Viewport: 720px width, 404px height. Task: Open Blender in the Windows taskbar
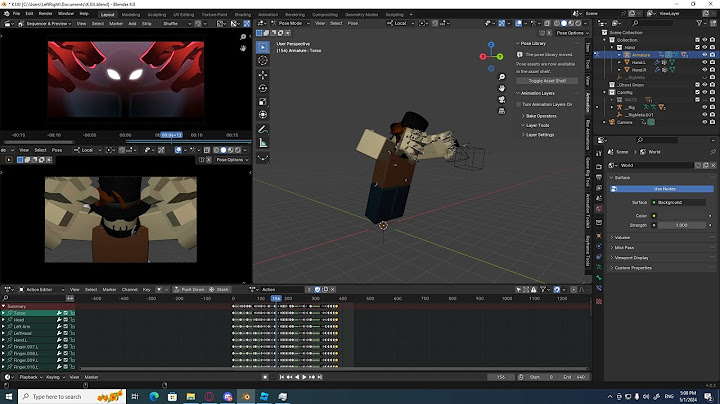point(246,397)
